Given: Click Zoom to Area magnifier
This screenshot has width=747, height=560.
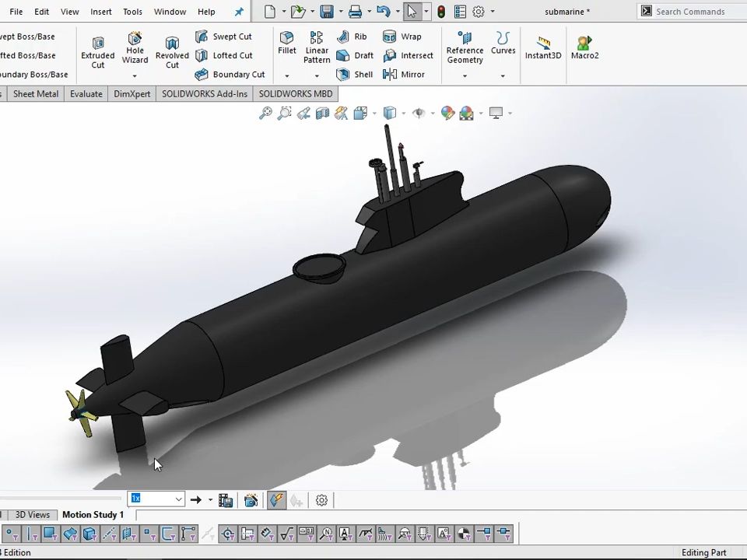Looking at the screenshot, I should click(x=285, y=113).
